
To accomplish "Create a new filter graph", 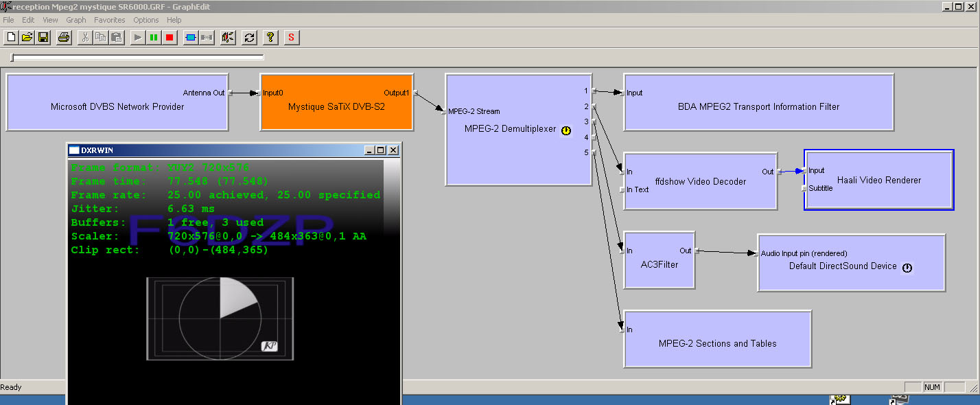I will click(x=11, y=37).
